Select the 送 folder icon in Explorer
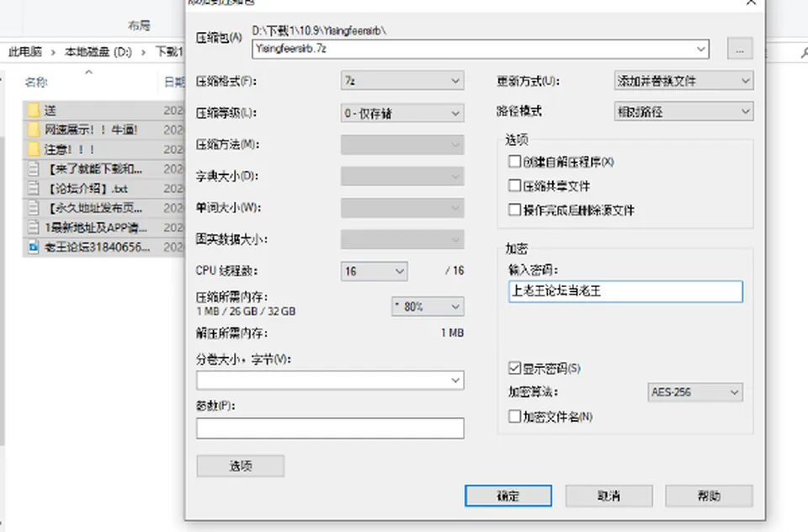This screenshot has height=532, width=808. tap(34, 109)
